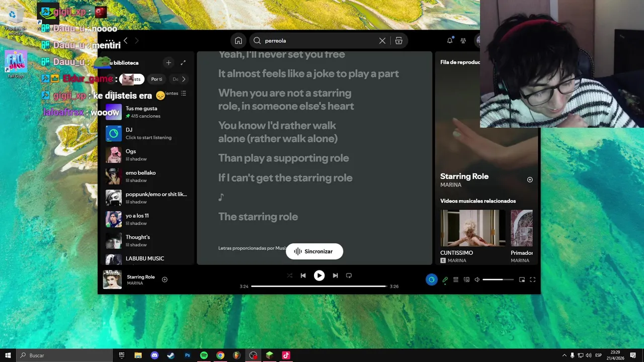
Task: Open Epic Games from the taskbar
Action: tap(122, 355)
